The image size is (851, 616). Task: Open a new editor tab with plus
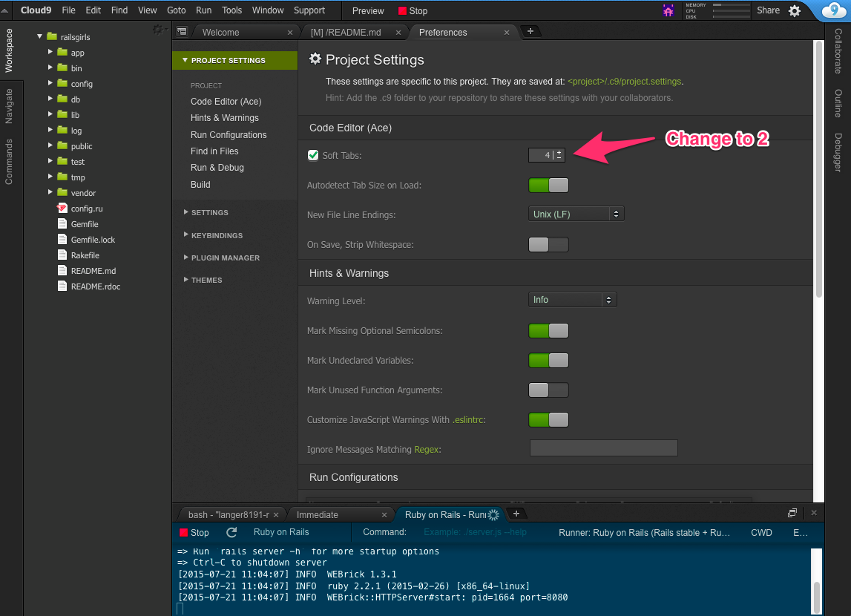[530, 31]
